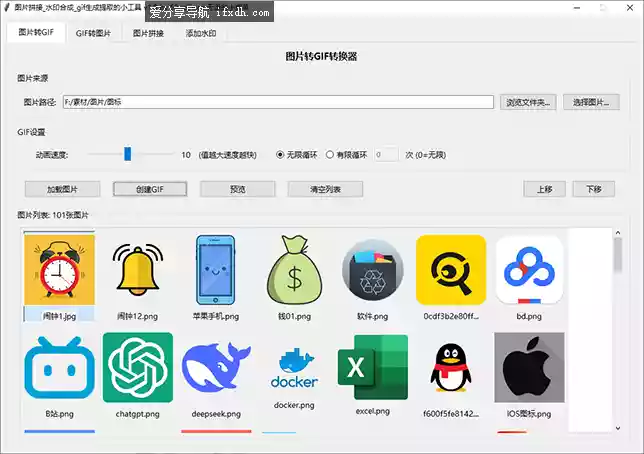Click the 闹钟12.png file name

click(x=138, y=316)
